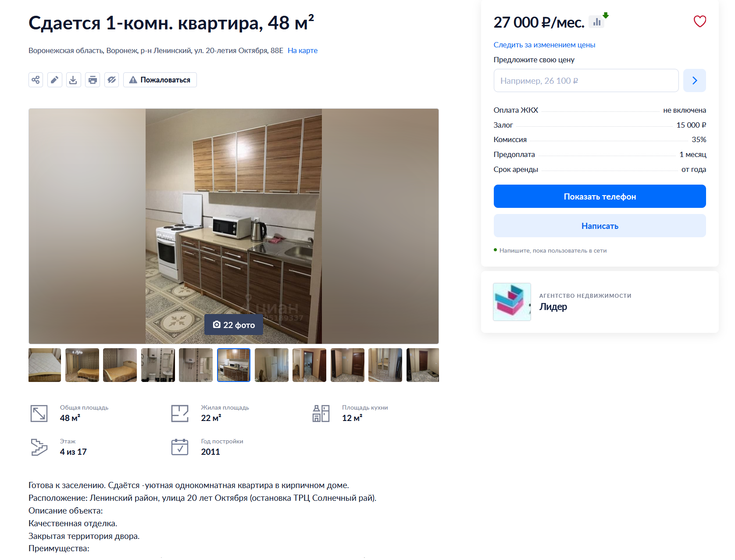This screenshot has width=735, height=560.
Task: Select the first bed mattress thumbnail
Action: 45,365
